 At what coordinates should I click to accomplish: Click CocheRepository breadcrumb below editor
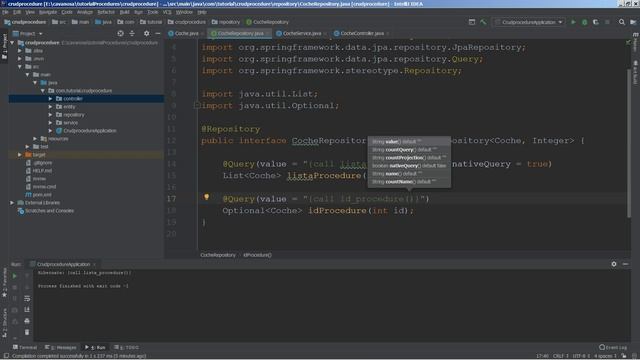(x=218, y=255)
